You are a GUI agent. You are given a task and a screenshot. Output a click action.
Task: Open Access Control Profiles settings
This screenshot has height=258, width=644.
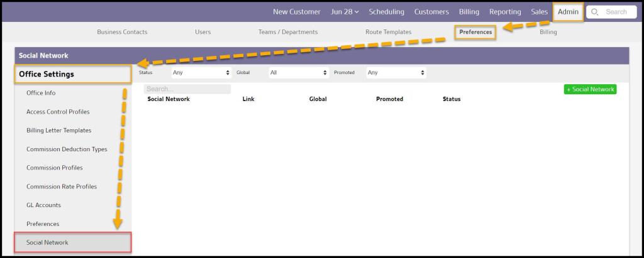(58, 112)
